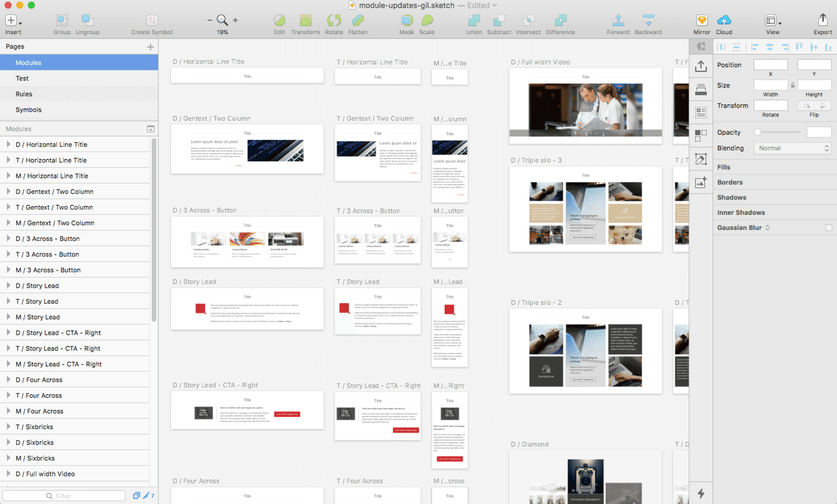Open the Rules page

pos(24,94)
